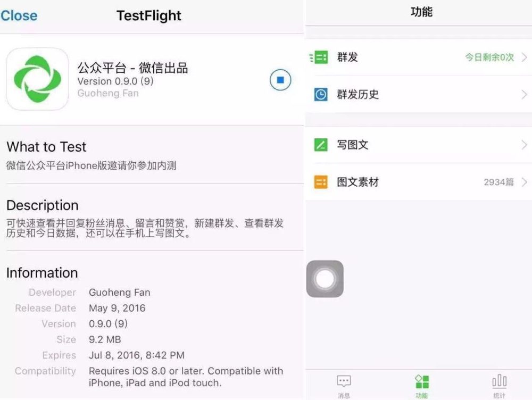Tap the Guoheng Fan developer name under the title
The image size is (532, 400).
108,93
